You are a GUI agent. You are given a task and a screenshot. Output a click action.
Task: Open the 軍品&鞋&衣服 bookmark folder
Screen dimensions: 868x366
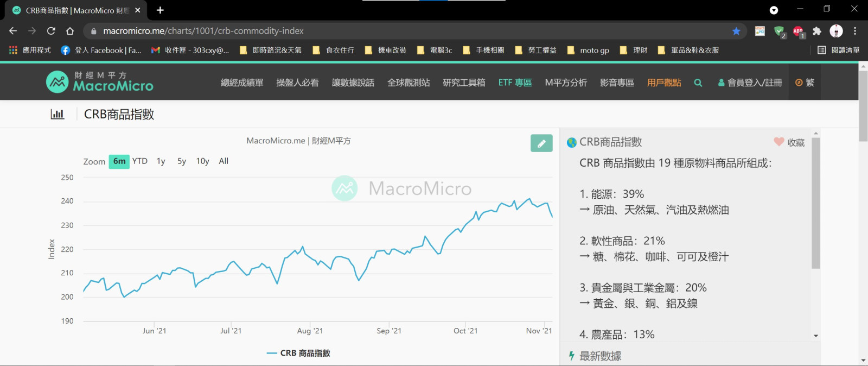(x=688, y=50)
